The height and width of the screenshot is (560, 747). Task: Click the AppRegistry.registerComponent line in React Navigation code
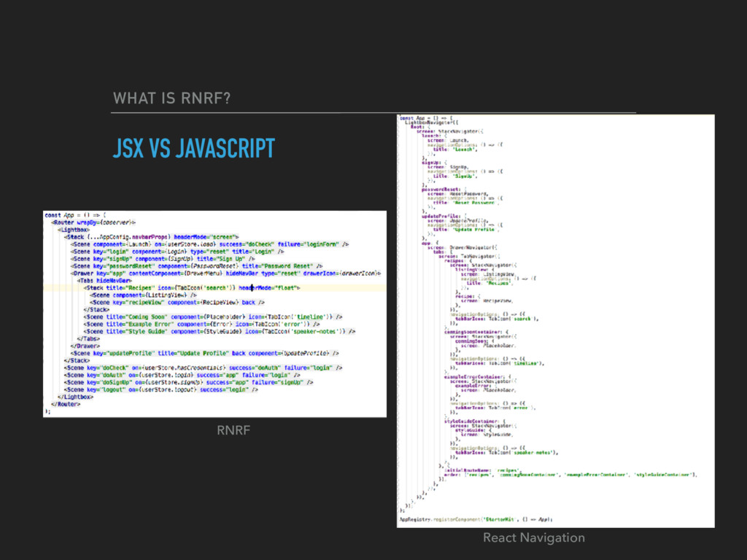click(476, 519)
